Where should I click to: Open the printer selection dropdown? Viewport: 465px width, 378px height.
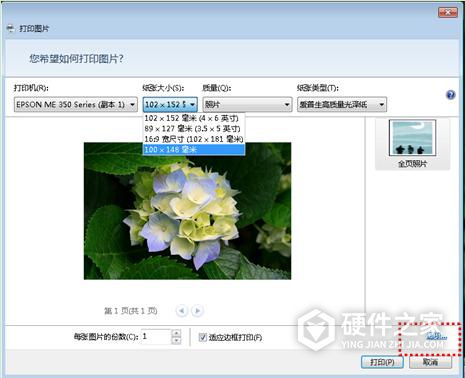click(76, 105)
